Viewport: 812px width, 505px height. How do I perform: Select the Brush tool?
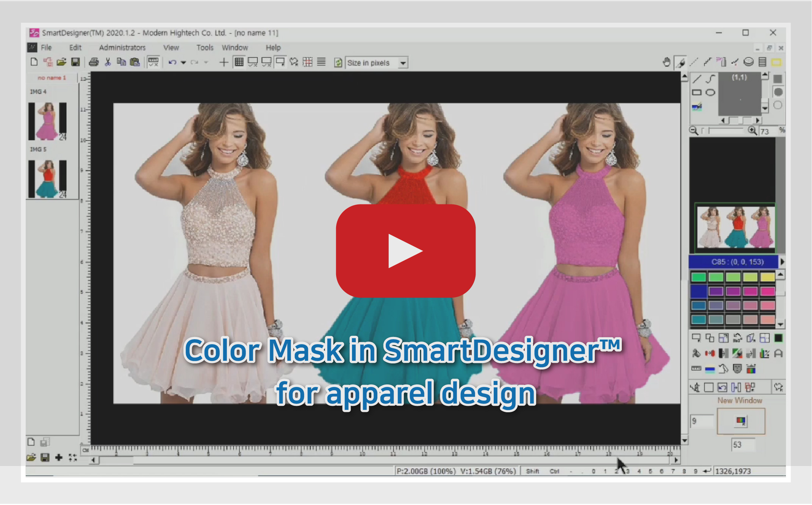(681, 62)
